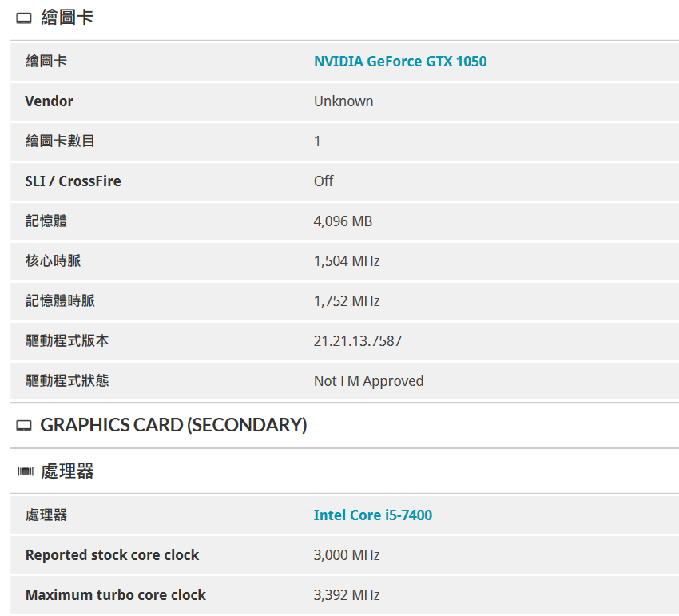This screenshot has height=616, width=679.
Task: Click the 記憶體 row label
Action: pos(46,221)
